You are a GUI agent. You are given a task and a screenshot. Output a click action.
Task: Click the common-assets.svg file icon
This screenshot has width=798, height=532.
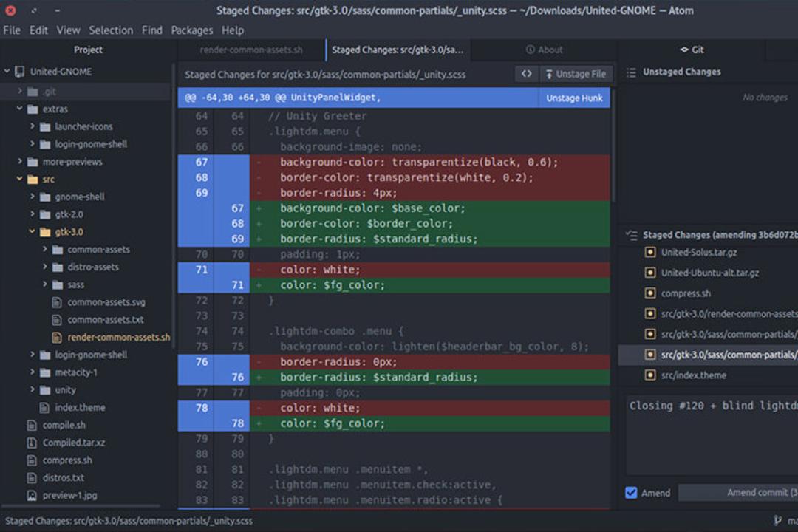pos(57,302)
